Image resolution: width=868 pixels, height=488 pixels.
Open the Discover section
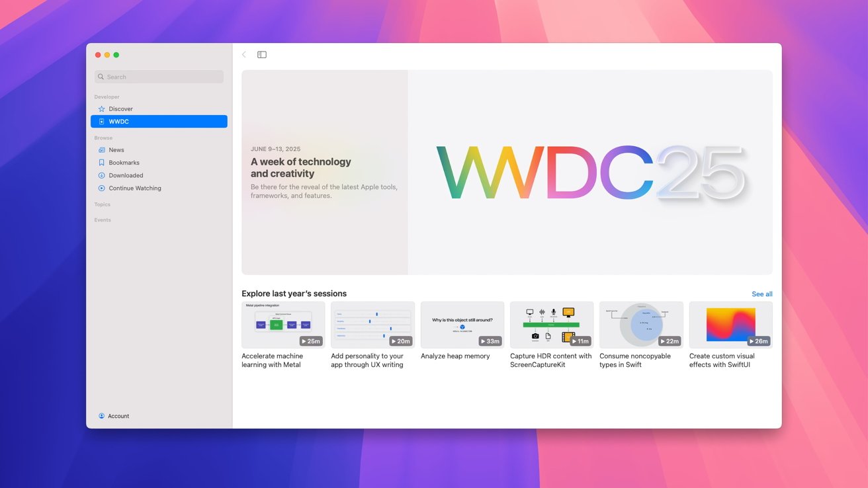159,108
